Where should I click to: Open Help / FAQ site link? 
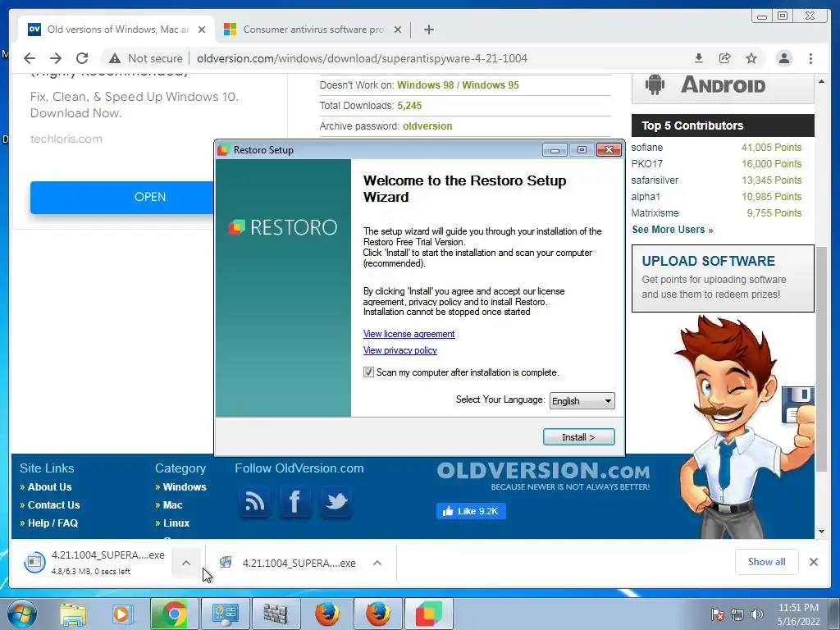52,523
